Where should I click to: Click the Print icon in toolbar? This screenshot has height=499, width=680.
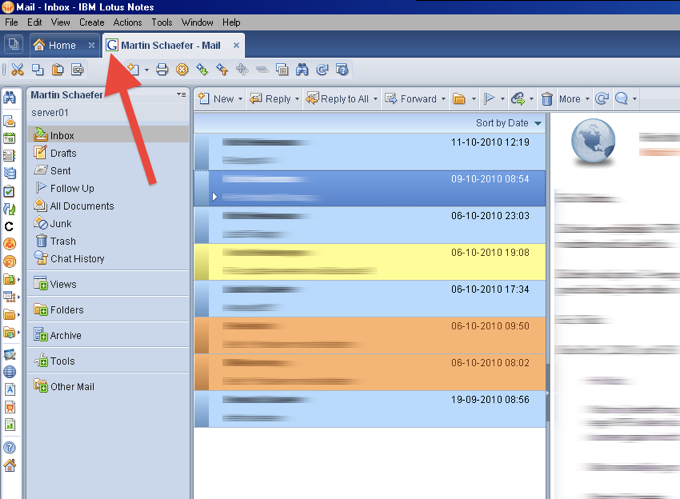click(162, 70)
